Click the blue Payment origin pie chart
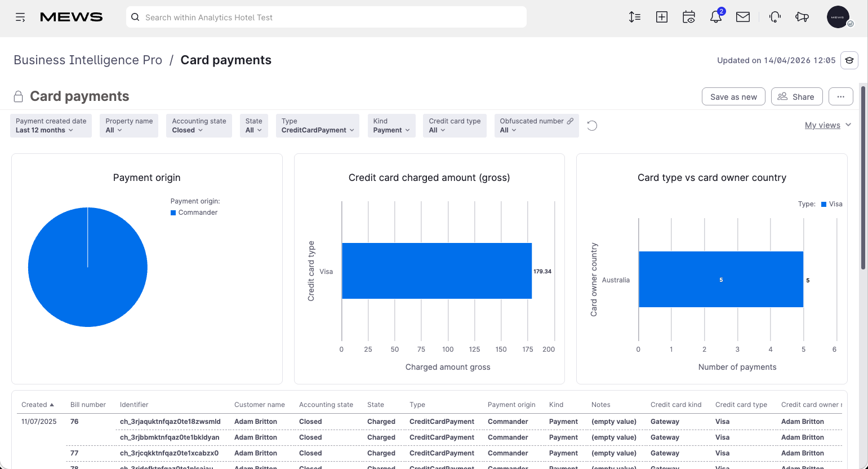Viewport: 868px width, 469px height. pyautogui.click(x=88, y=267)
